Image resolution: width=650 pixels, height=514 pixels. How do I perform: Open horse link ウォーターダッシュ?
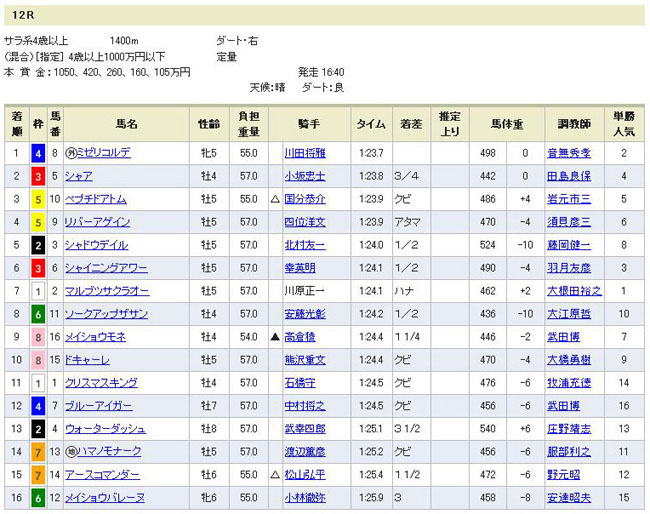click(x=104, y=429)
